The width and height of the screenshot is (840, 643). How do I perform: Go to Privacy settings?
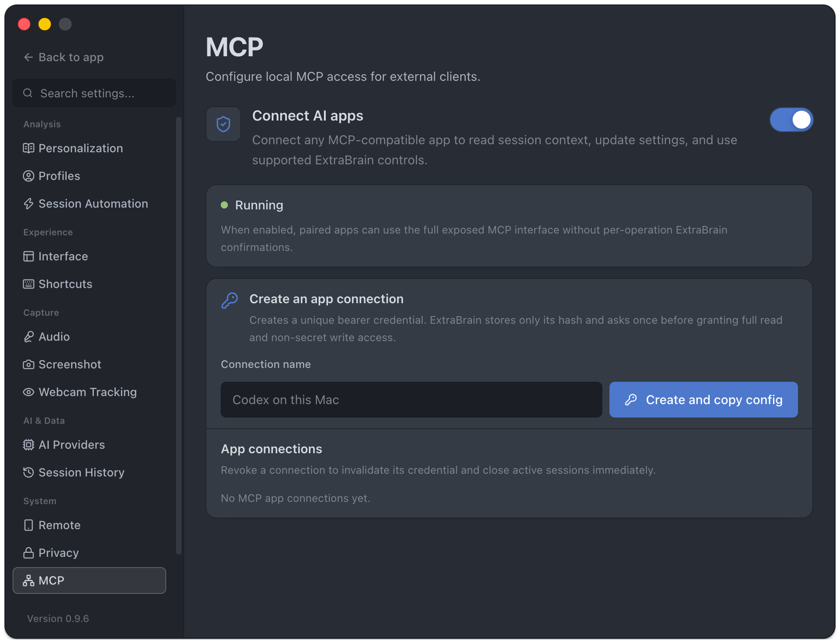pos(89,553)
